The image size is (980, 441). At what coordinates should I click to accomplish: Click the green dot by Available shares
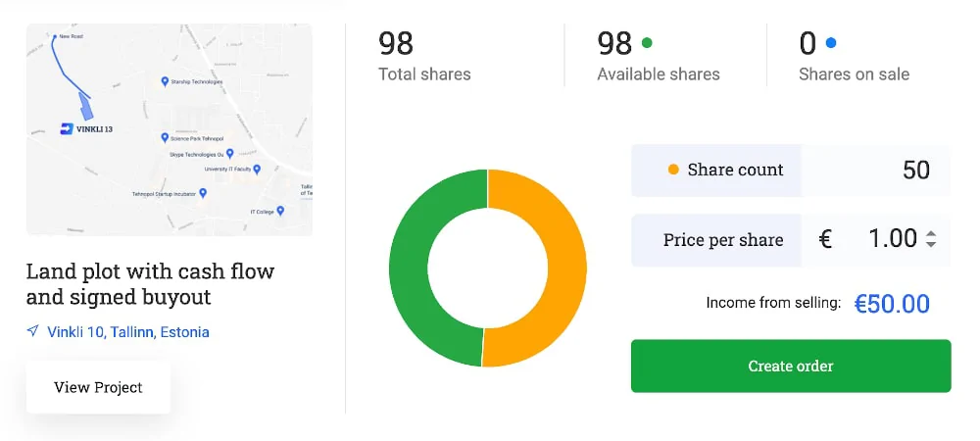tap(647, 43)
